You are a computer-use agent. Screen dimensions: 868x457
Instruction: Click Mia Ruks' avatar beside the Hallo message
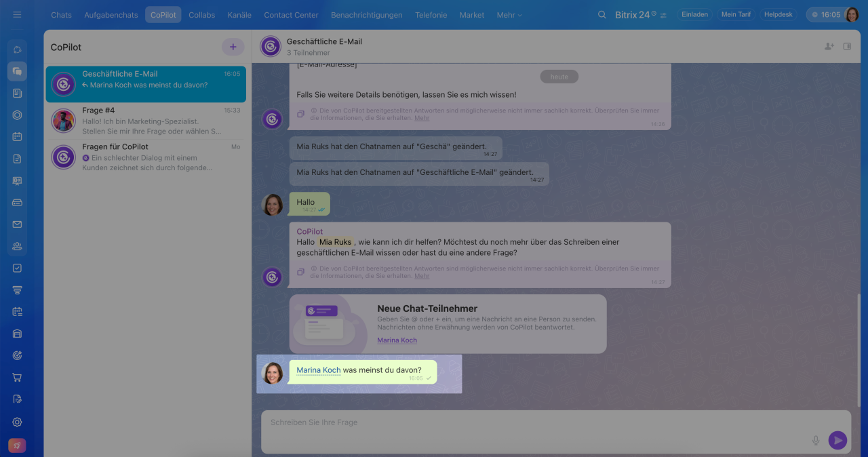(x=273, y=205)
